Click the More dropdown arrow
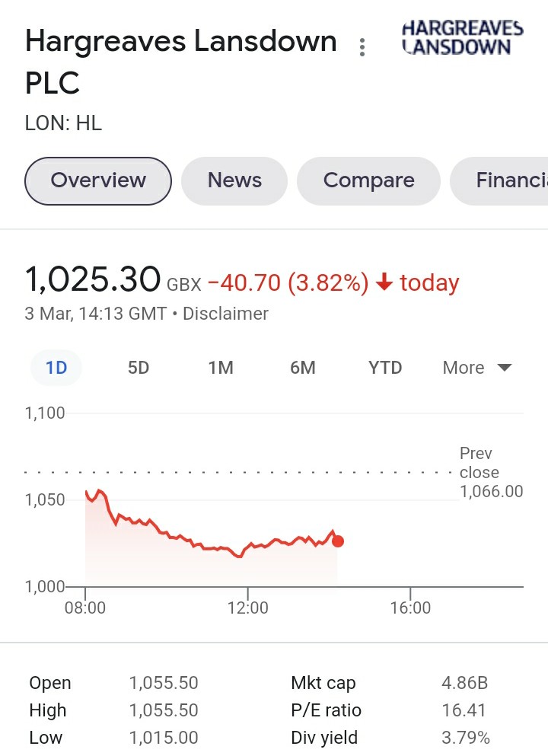 504,368
